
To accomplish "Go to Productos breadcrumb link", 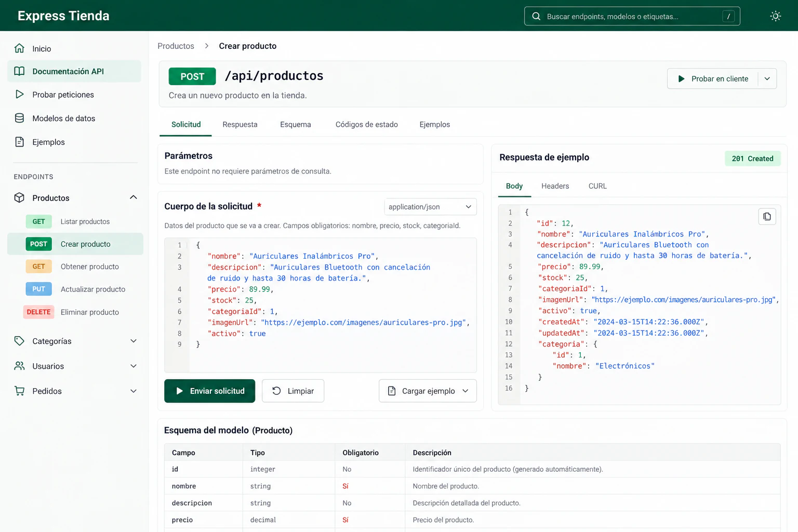I will click(176, 46).
